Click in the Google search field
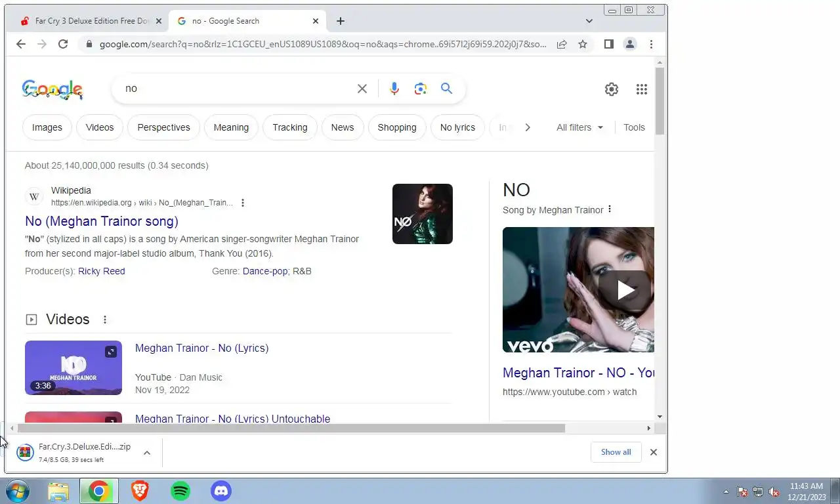This screenshot has width=840, height=504. coord(236,89)
